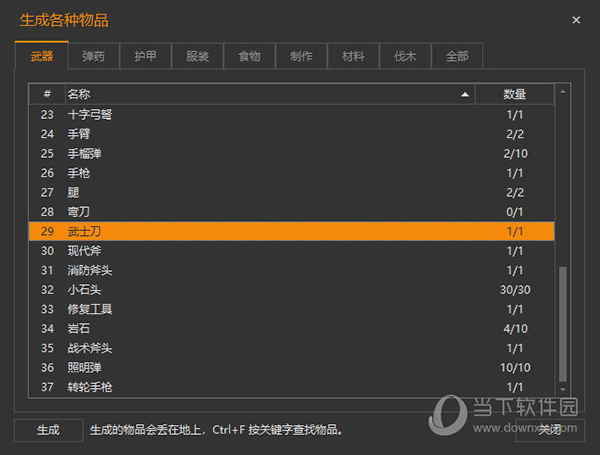
Task: Select row 32 小石头
Action: coord(292,290)
